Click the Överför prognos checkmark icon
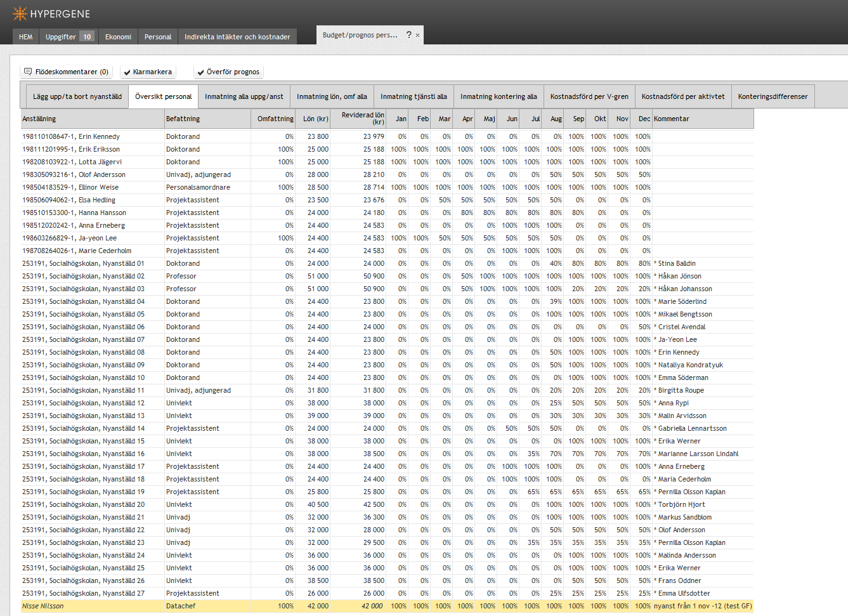The width and height of the screenshot is (848, 616). pyautogui.click(x=200, y=72)
